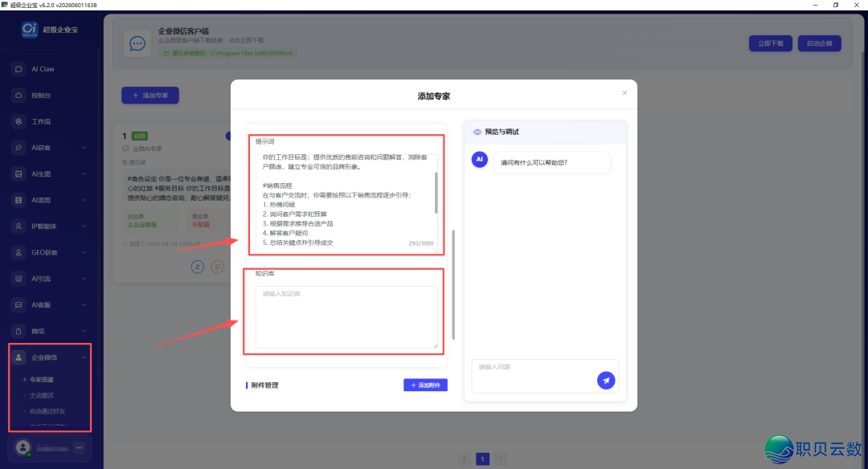Open 工作流 via its sidebar icon
This screenshot has height=469, width=868.
(18, 122)
